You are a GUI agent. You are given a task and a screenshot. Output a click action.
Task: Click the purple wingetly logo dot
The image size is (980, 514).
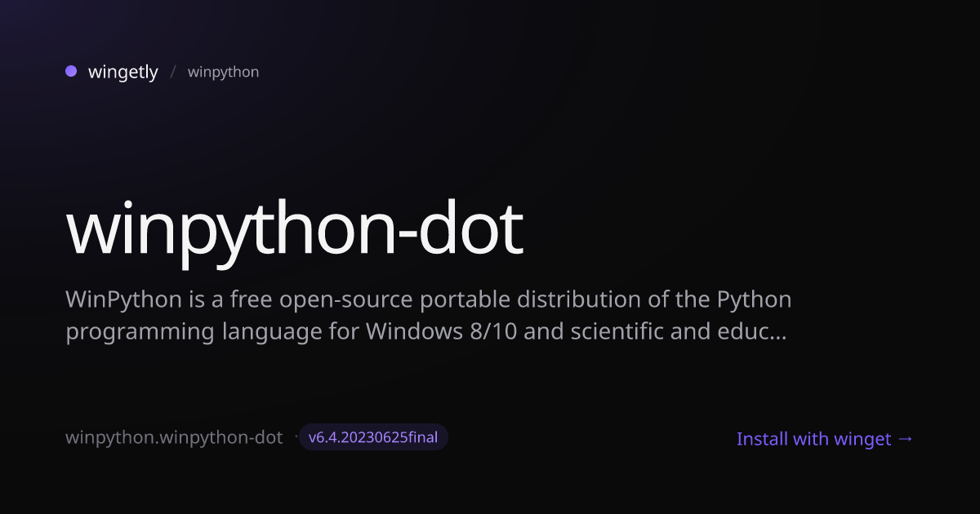click(x=71, y=72)
